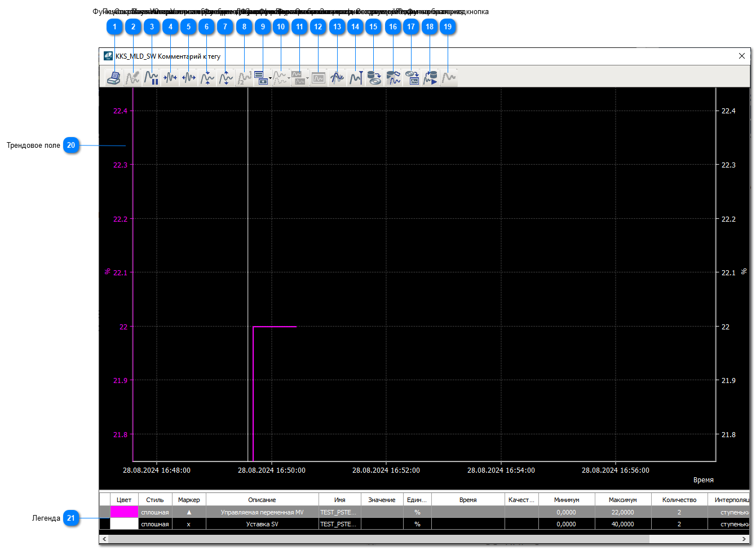Click the greyed-out pencil curve icon
The height and width of the screenshot is (550, 756).
tap(132, 77)
